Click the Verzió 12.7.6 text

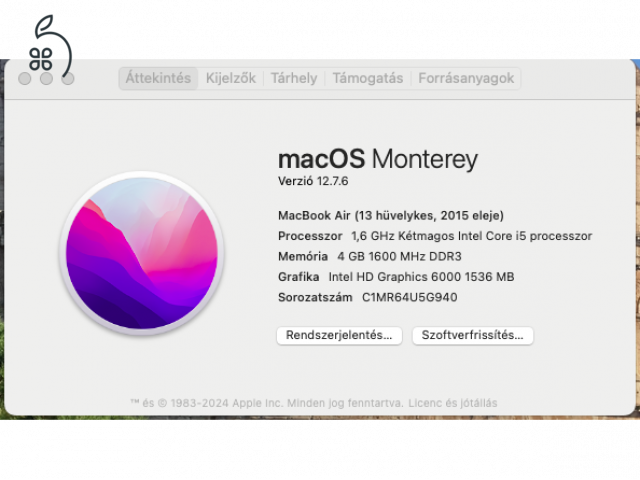(x=313, y=181)
